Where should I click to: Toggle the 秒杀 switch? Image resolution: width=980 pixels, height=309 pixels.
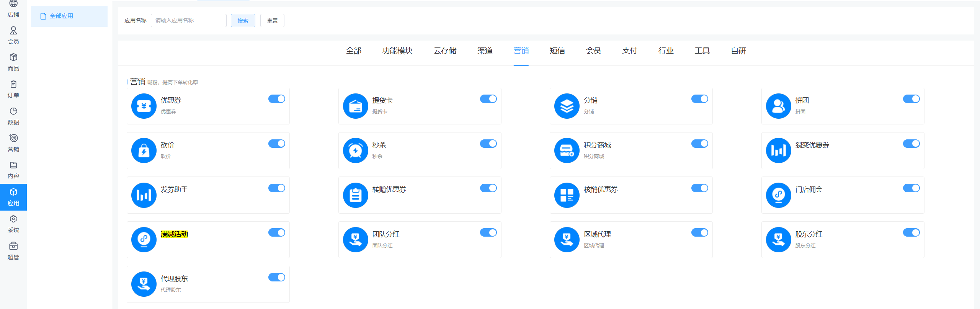[x=488, y=144]
